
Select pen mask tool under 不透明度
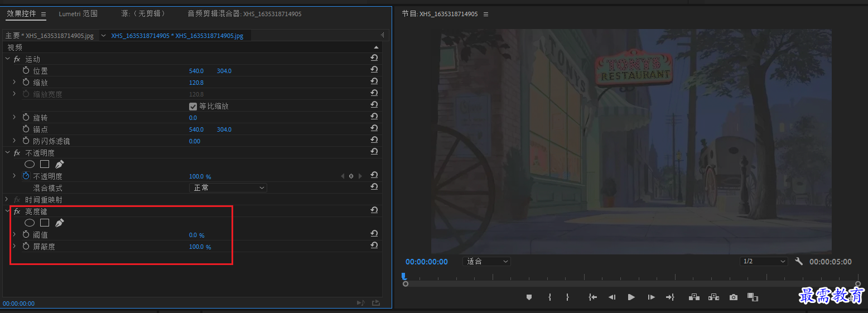[60, 164]
